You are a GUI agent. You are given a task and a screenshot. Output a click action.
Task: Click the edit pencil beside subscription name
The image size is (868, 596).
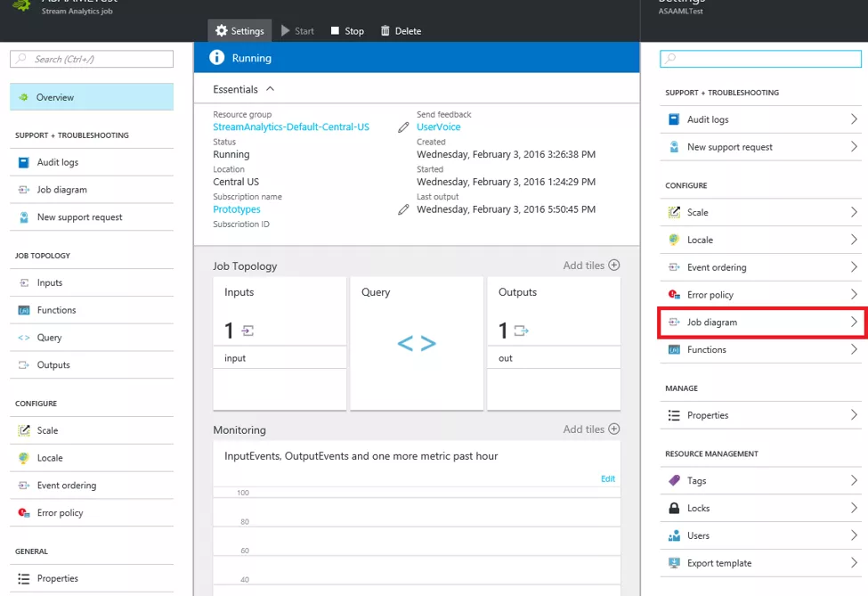point(403,209)
